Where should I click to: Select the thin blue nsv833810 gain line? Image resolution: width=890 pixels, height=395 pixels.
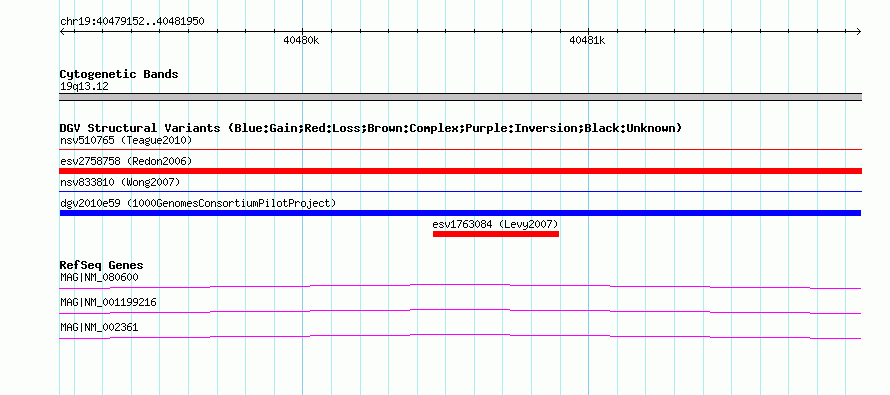[x=460, y=192]
